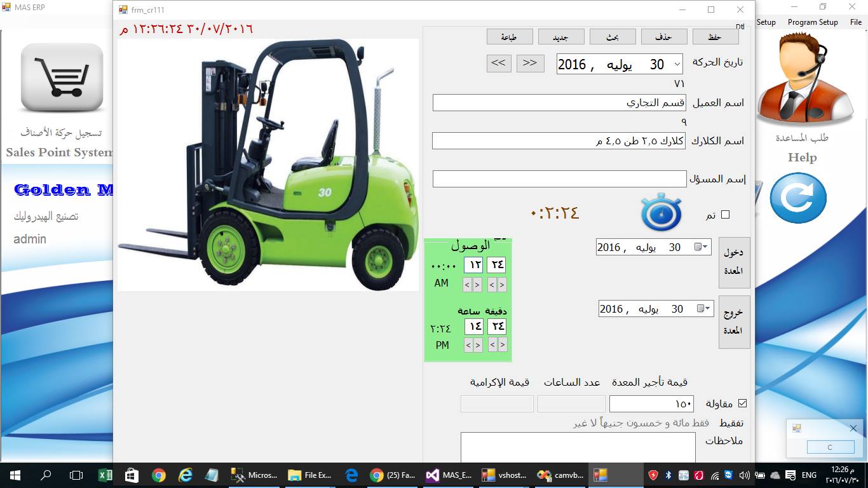
Task: Click the 'admin' username text
Action: [30, 240]
